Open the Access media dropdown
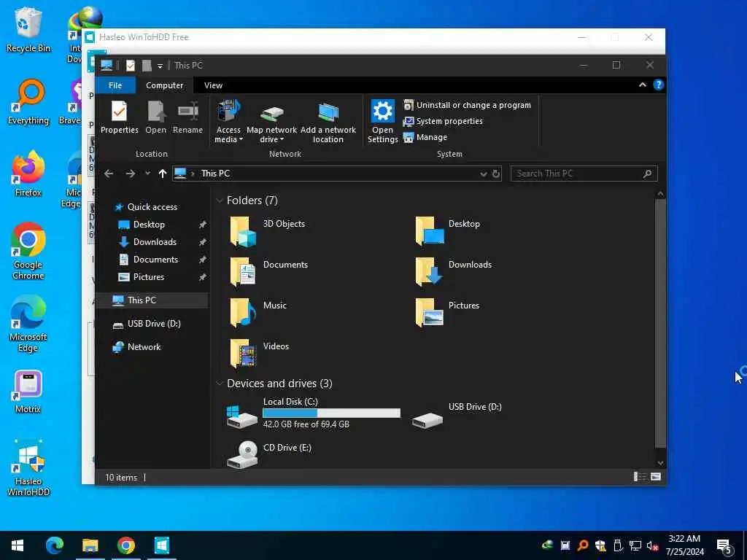 [228, 122]
